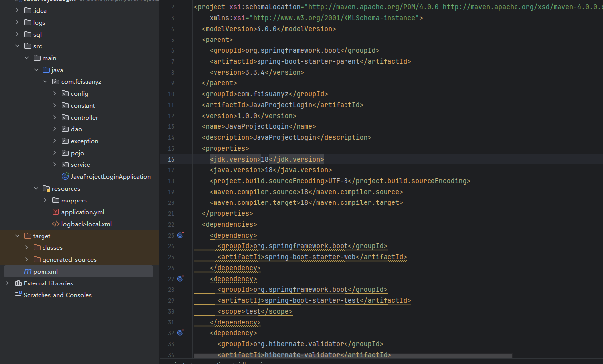
Task: Click the Maven icon next to pom.xml
Action: [x=28, y=271]
